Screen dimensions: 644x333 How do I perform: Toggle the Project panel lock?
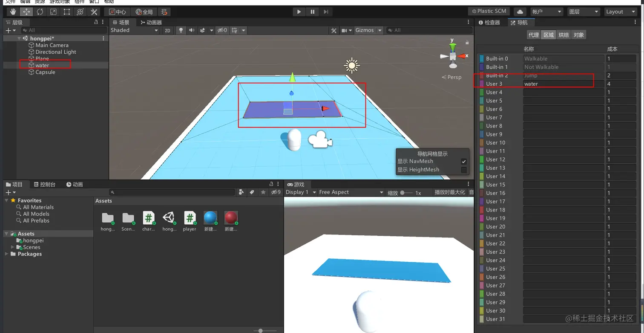[271, 184]
